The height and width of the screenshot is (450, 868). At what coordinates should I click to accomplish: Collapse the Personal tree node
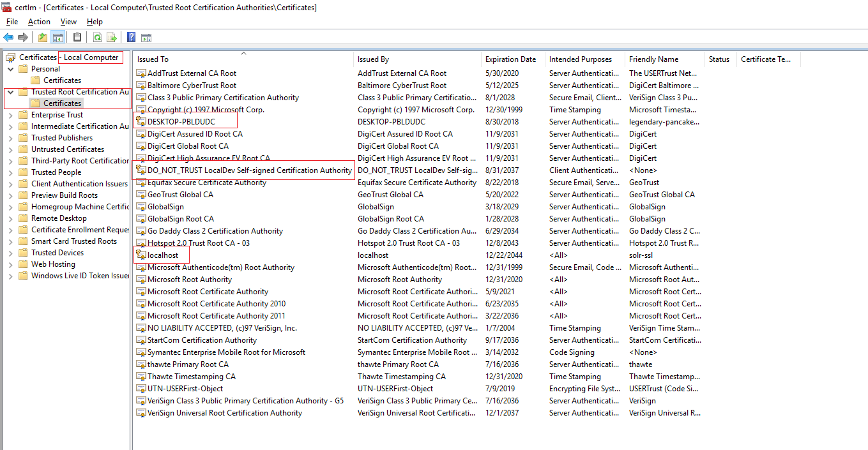(x=10, y=68)
